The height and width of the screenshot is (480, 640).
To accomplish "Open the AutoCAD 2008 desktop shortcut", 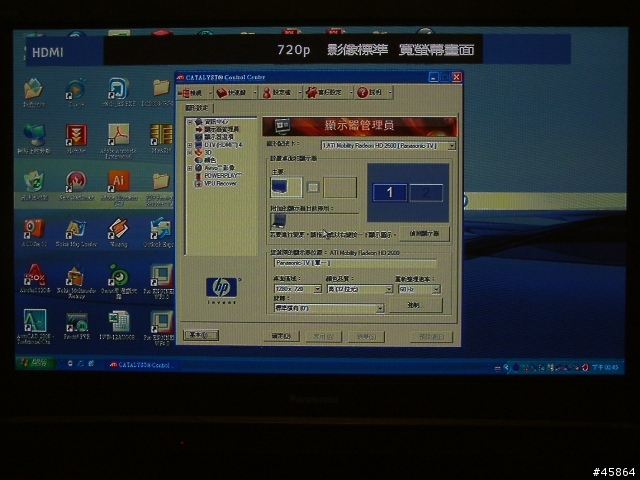I will pyautogui.click(x=34, y=326).
